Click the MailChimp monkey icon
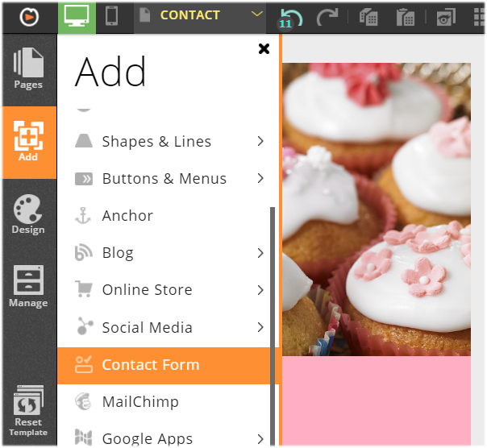This screenshot has height=448, width=487. [83, 401]
